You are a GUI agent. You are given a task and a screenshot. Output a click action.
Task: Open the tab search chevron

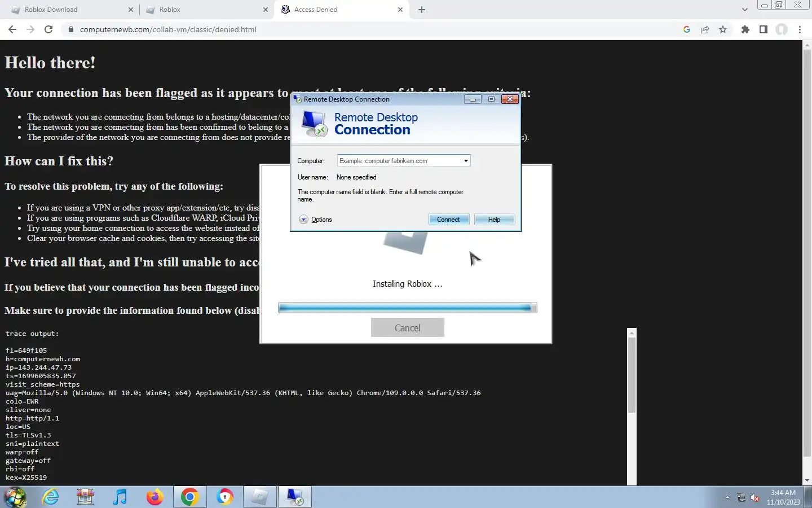(x=744, y=10)
